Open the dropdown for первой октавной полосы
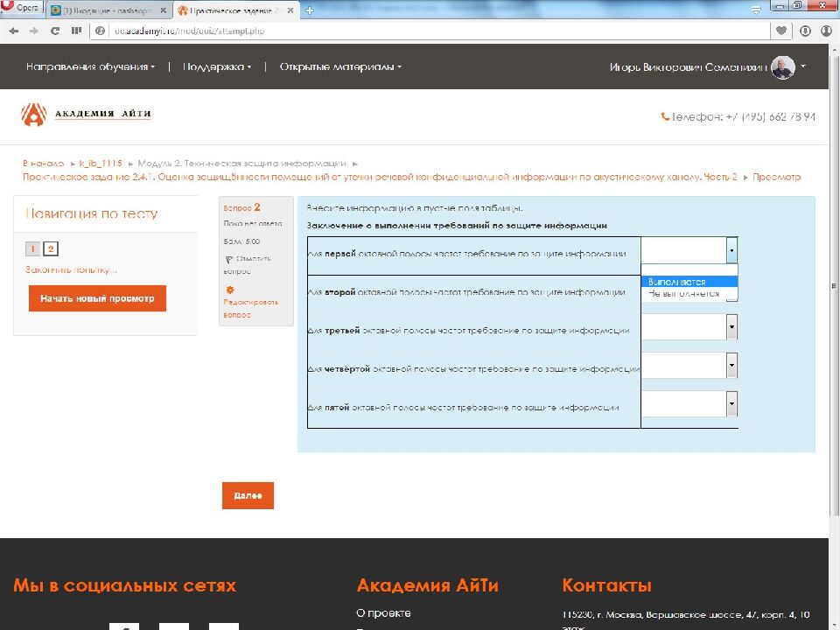Viewport: 840px width, 630px height. click(x=731, y=249)
